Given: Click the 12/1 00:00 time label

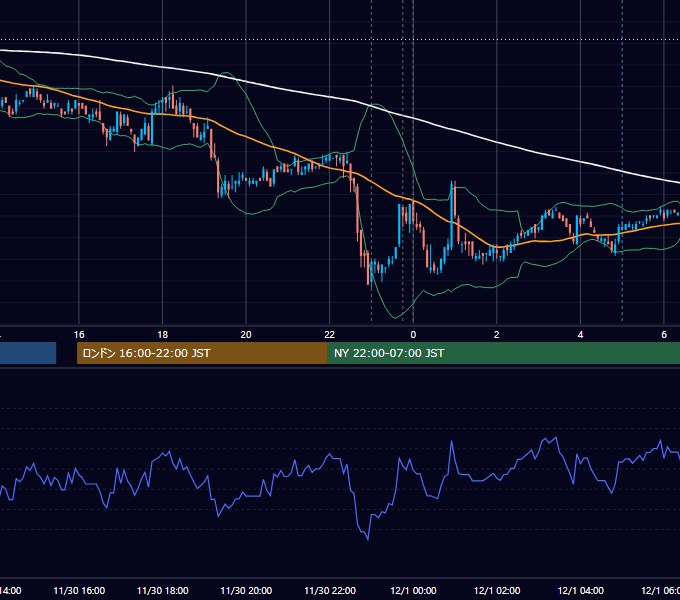Looking at the screenshot, I should [413, 591].
